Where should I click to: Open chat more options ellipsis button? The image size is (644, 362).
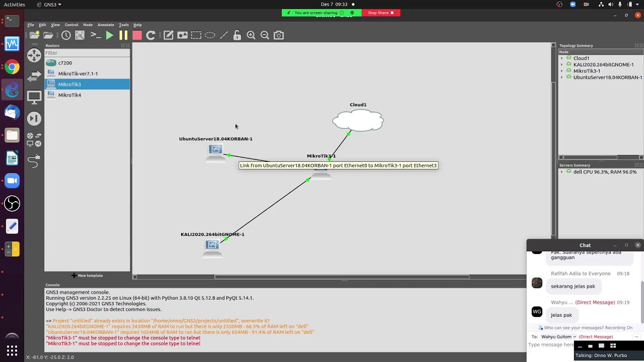[x=636, y=337]
